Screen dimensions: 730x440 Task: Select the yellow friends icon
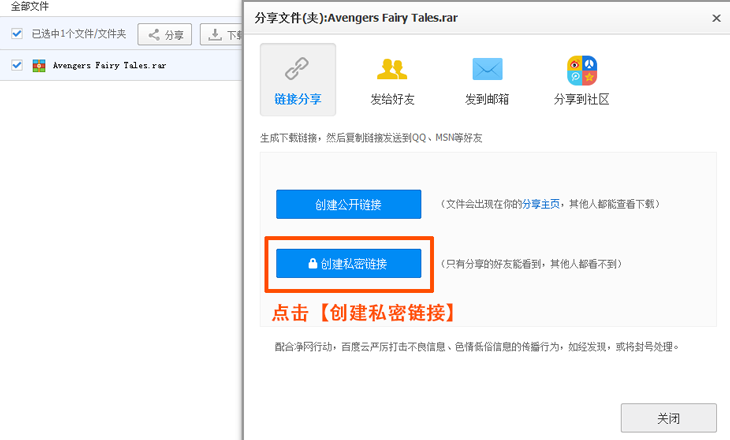[x=392, y=69]
